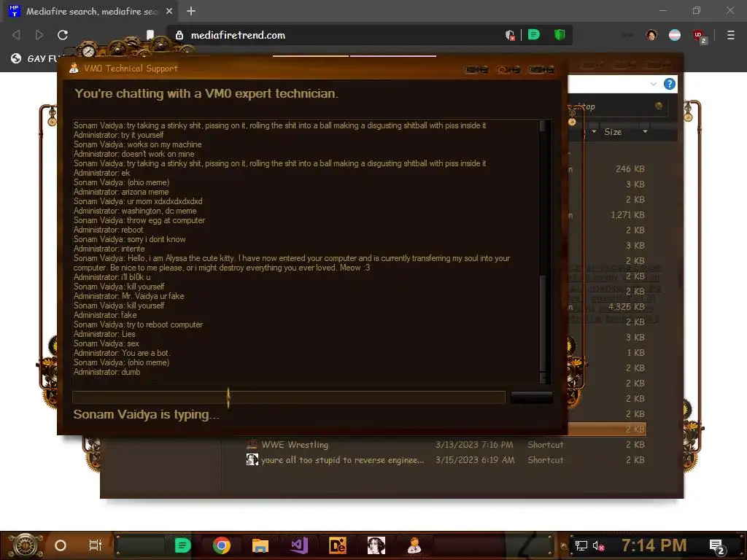Click the 246 KB size cell
This screenshot has height=560, width=747.
[x=630, y=169]
